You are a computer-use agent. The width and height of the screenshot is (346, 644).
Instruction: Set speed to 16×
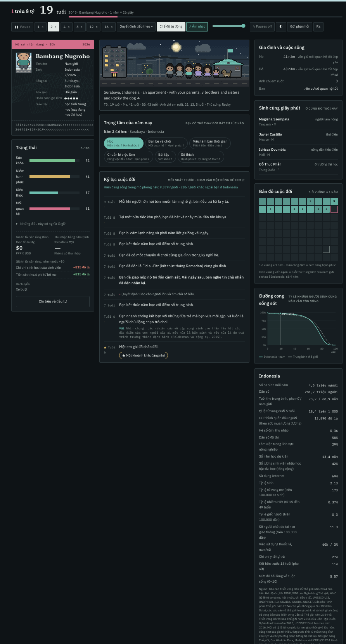(109, 27)
